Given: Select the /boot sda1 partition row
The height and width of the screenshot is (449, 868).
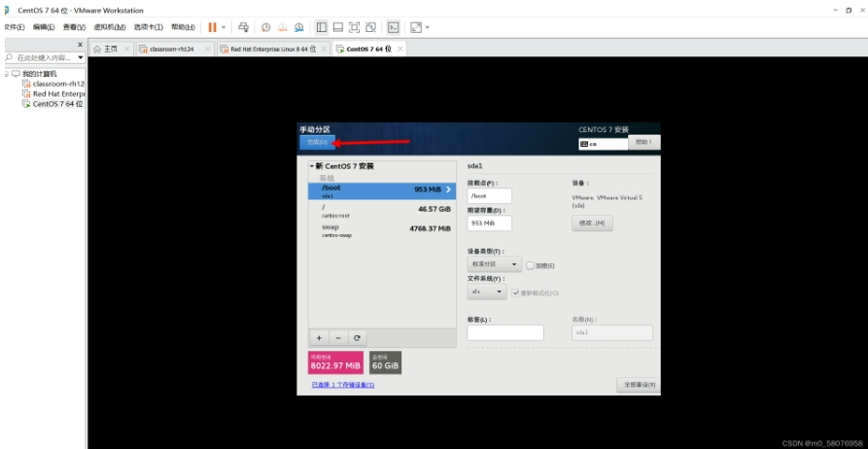Looking at the screenshot, I should pos(382,191).
